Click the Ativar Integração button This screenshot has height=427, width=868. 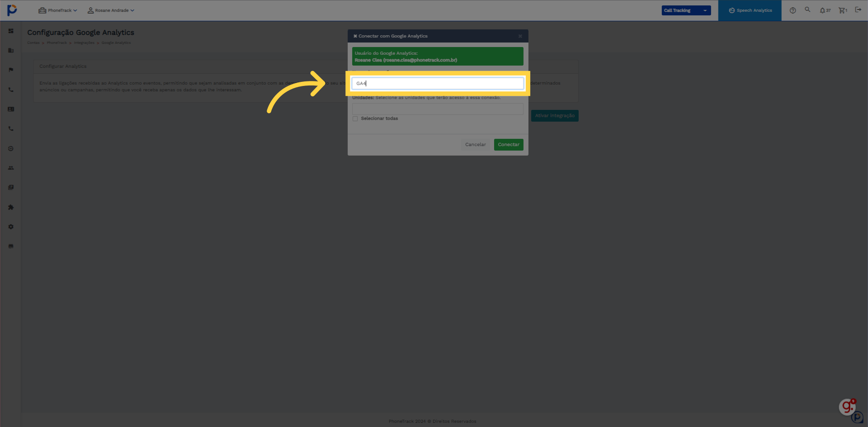[555, 116]
